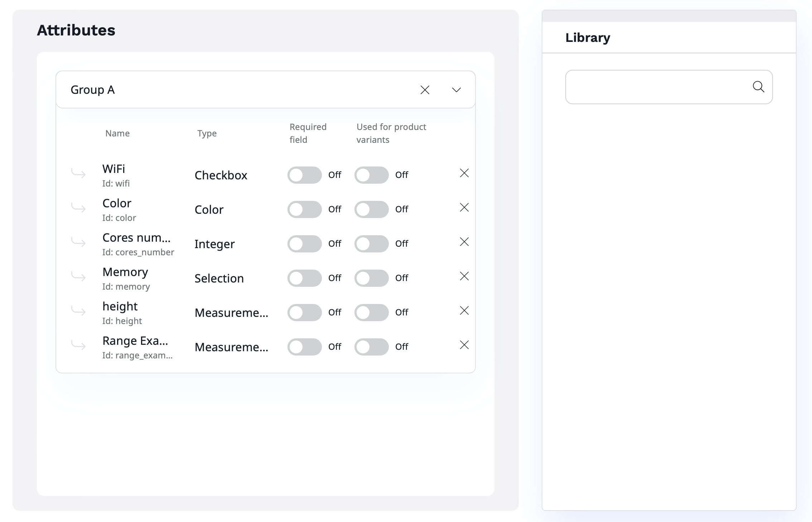Toggle Used for product variants for Color
This screenshot has width=812, height=522.
click(x=371, y=209)
